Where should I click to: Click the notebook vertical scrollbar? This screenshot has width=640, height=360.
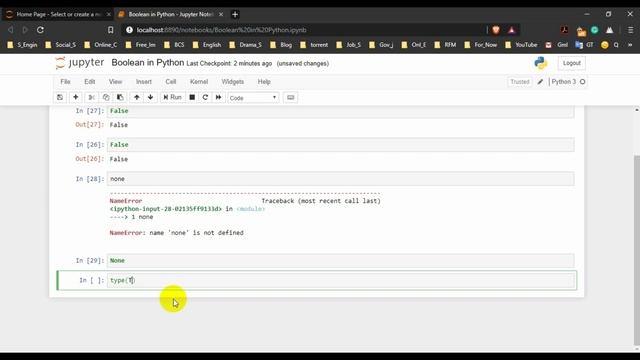(x=637, y=250)
